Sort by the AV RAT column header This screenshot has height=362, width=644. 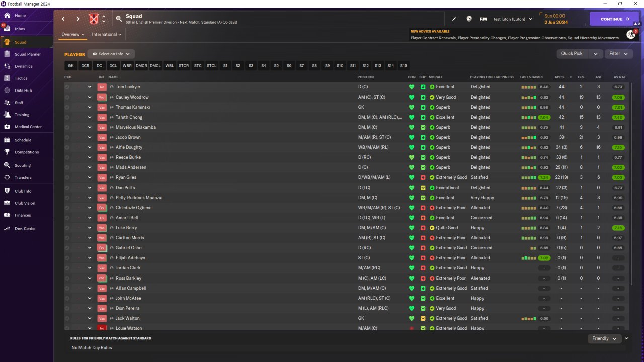pyautogui.click(x=619, y=77)
